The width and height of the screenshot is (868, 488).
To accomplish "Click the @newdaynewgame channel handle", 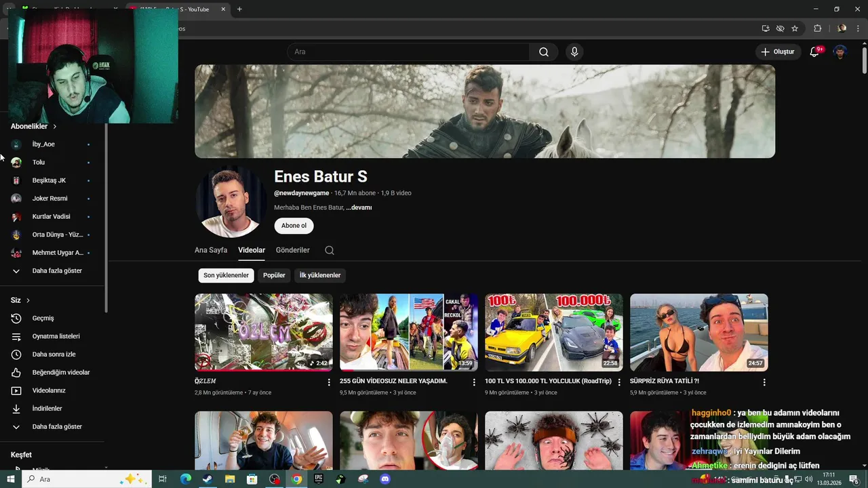I will tap(301, 193).
